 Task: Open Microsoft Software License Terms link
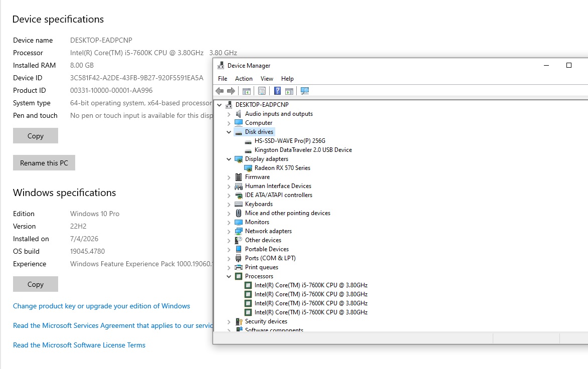click(79, 345)
